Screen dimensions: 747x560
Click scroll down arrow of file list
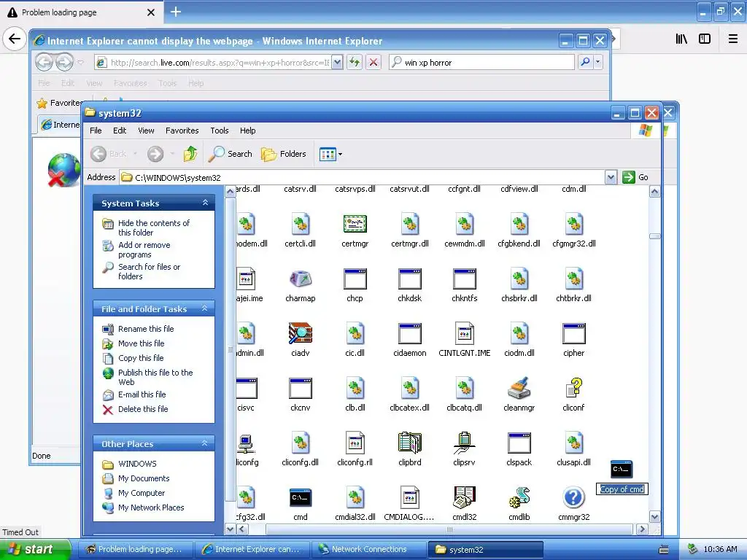[654, 517]
